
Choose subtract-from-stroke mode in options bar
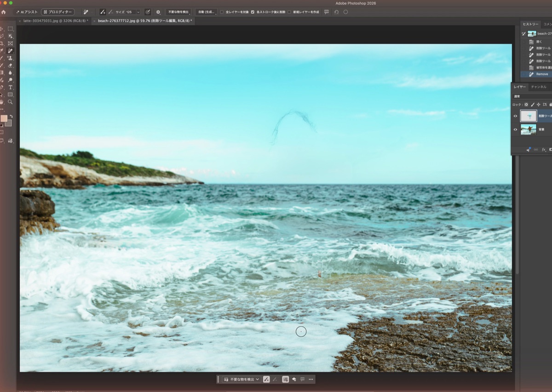[x=110, y=12]
